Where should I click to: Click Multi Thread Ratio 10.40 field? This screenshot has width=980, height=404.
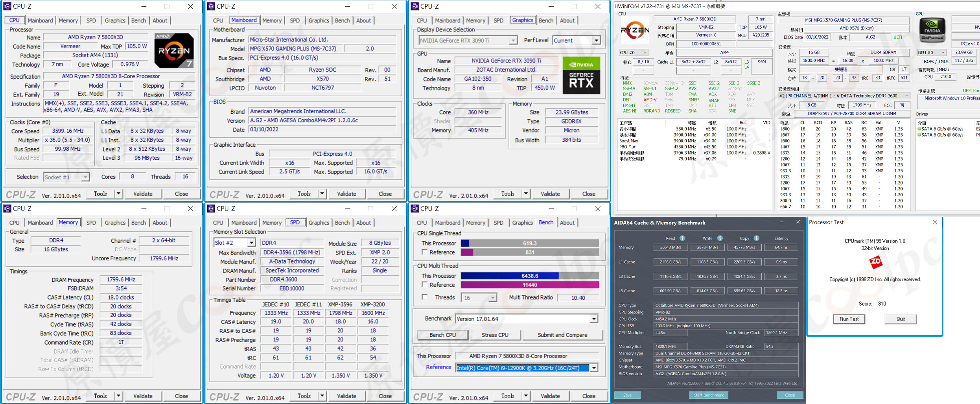(578, 298)
